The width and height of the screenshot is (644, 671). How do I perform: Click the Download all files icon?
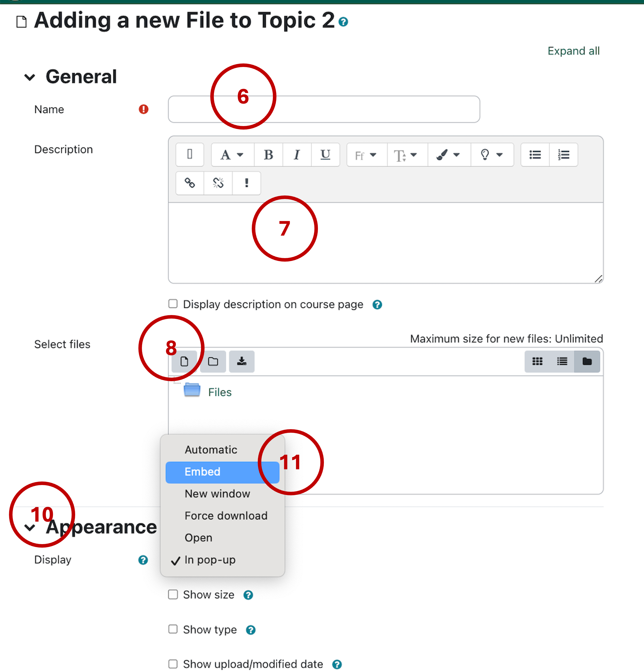pyautogui.click(x=241, y=361)
